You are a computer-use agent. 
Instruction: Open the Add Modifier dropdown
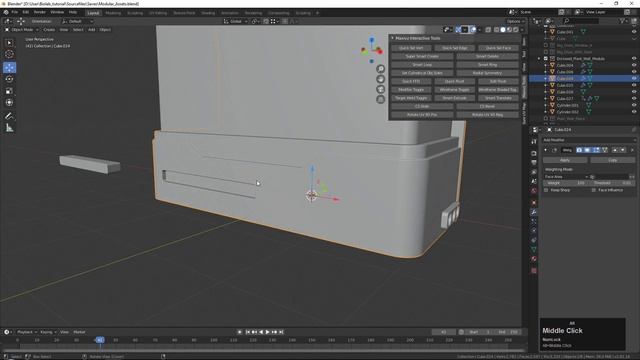tap(589, 140)
